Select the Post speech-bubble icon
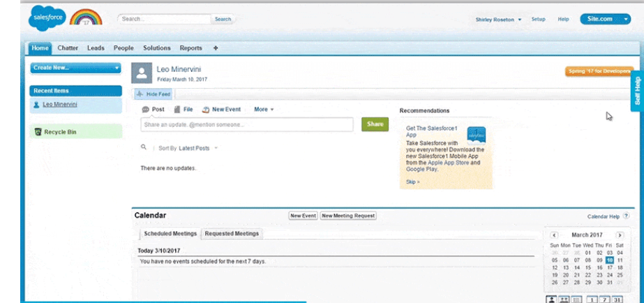The height and width of the screenshot is (303, 644). tap(145, 110)
